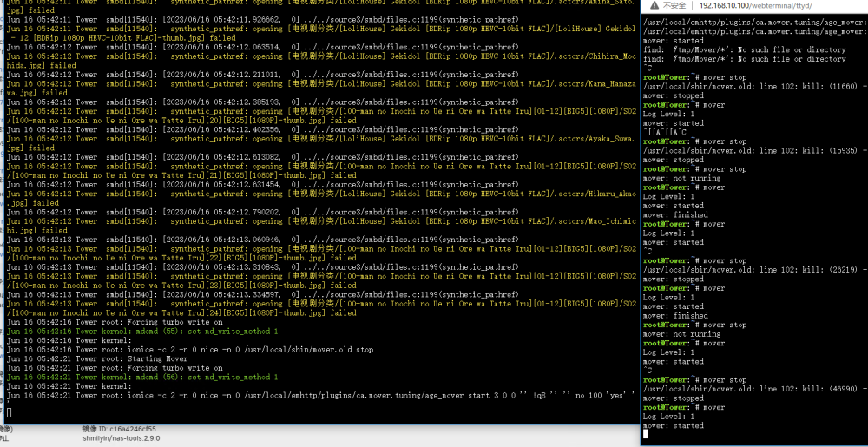The height and width of the screenshot is (447, 868).
Task: Click the log line ending '.actors/Kana_Hanaza'
Action: click(x=321, y=83)
